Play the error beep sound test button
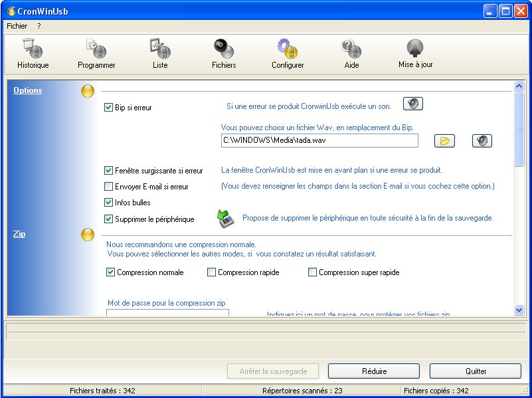This screenshot has width=532, height=398. pos(413,104)
